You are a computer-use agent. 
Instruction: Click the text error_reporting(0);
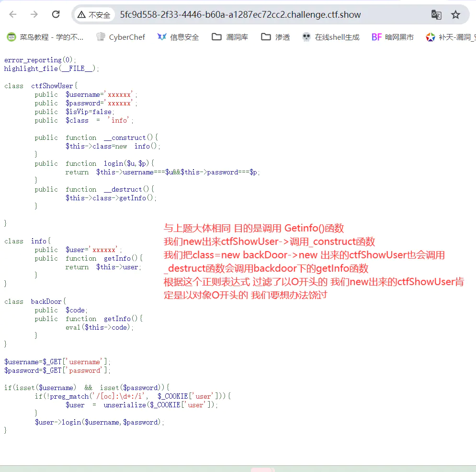40,60
